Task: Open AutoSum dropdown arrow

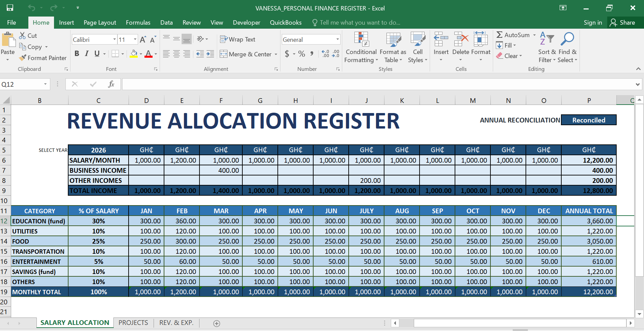Action: (x=534, y=35)
